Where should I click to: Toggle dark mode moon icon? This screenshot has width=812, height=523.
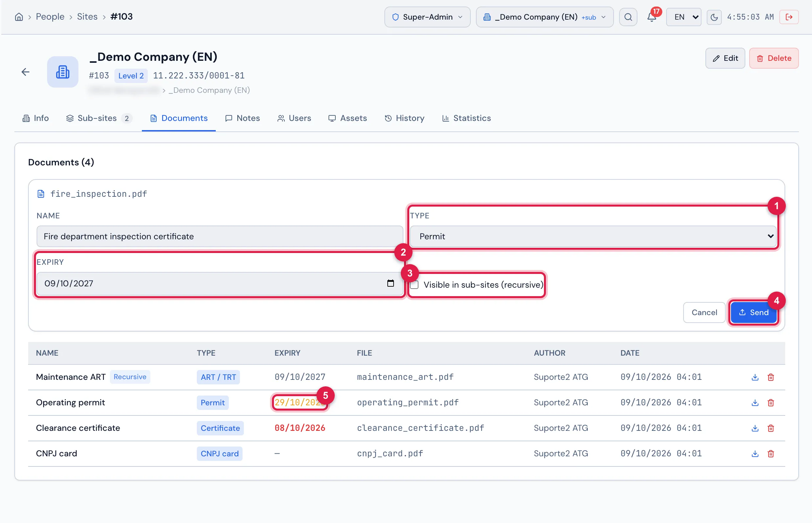pyautogui.click(x=714, y=17)
